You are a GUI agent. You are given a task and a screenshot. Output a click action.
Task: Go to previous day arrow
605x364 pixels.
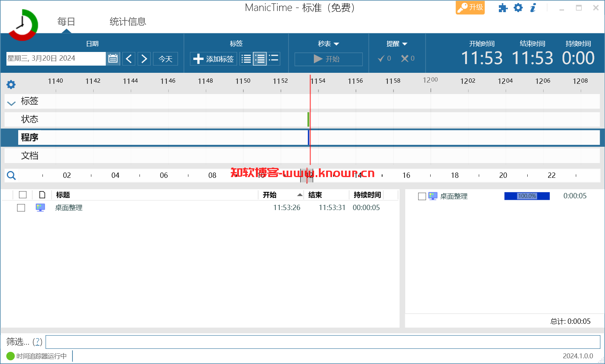coord(129,59)
